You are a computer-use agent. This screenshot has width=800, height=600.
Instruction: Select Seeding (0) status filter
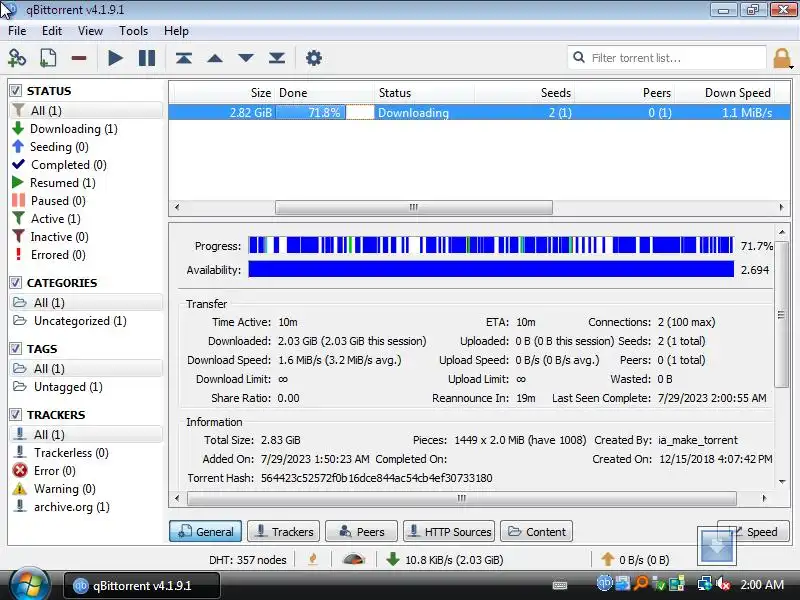tap(59, 147)
